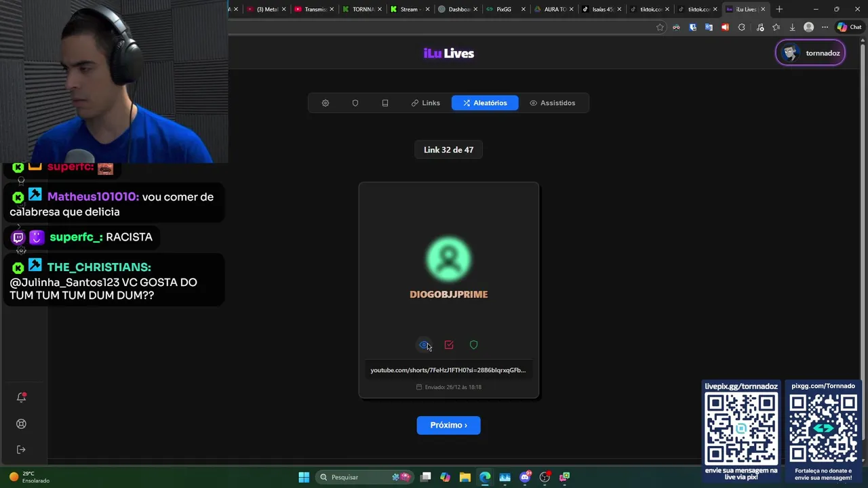Image resolution: width=868 pixels, height=488 pixels.
Task: Mark link with the red check icon
Action: click(449, 345)
